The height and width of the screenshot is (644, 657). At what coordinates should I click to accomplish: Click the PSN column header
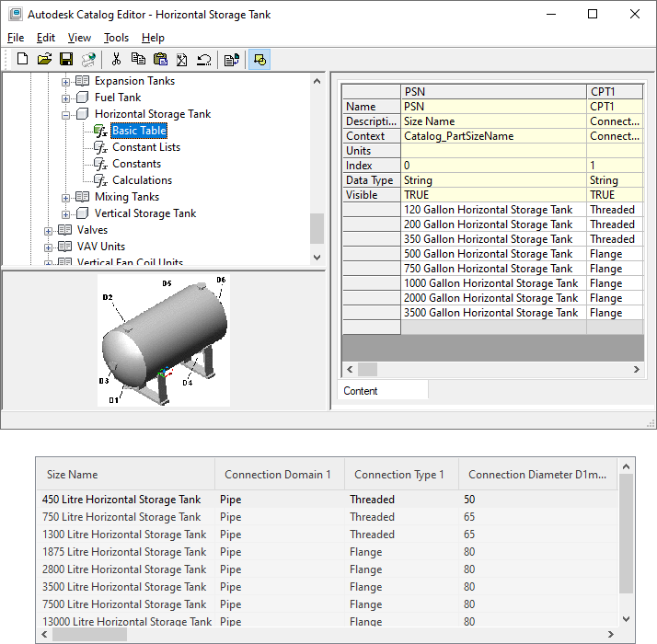click(x=493, y=92)
